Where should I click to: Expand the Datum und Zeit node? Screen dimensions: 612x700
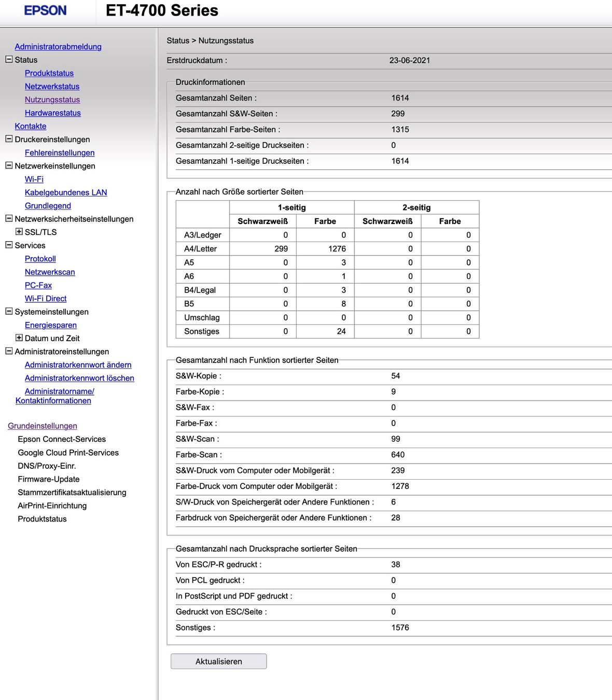(x=19, y=338)
